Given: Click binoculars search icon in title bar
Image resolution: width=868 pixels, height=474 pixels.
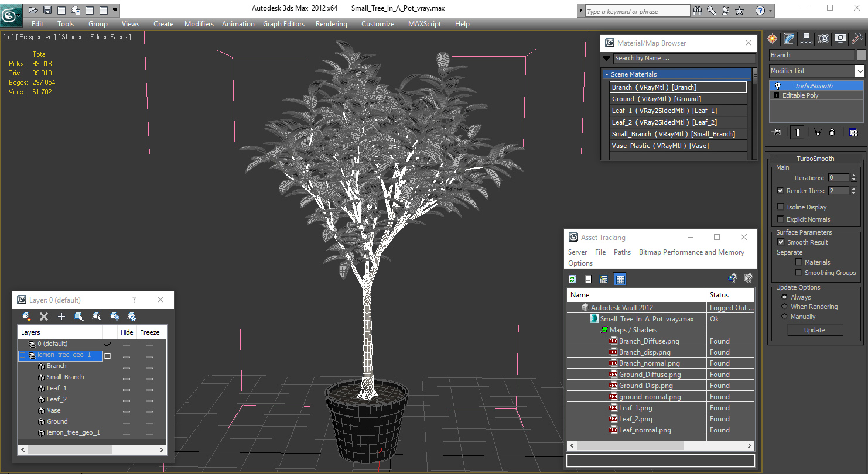Looking at the screenshot, I should [x=697, y=11].
